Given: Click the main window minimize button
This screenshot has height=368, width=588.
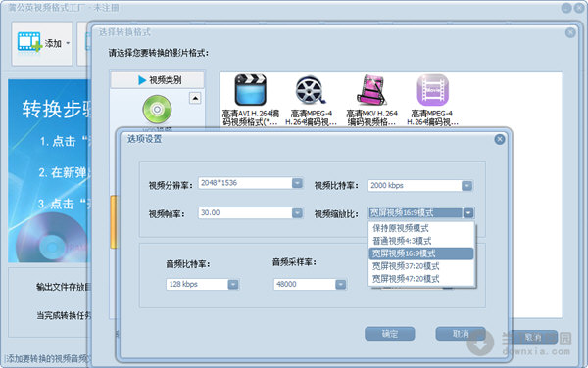Looking at the screenshot, I should pyautogui.click(x=566, y=8).
